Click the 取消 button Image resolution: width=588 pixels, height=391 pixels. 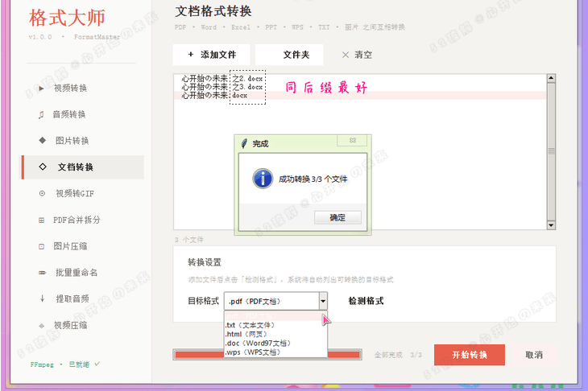coord(534,355)
